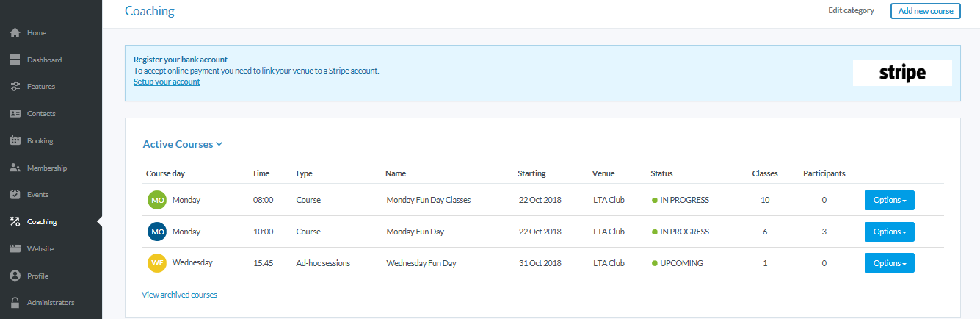
Task: Click the Features sliders icon
Action: [15, 87]
